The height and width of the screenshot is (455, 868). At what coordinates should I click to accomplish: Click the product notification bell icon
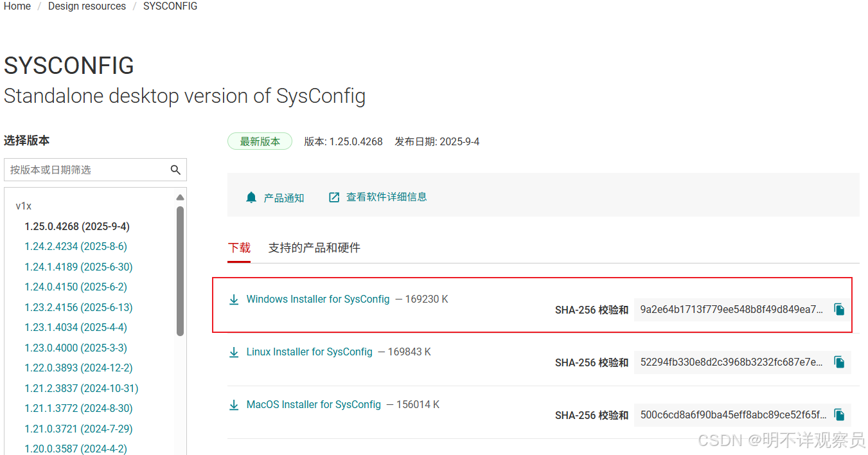pyautogui.click(x=251, y=197)
